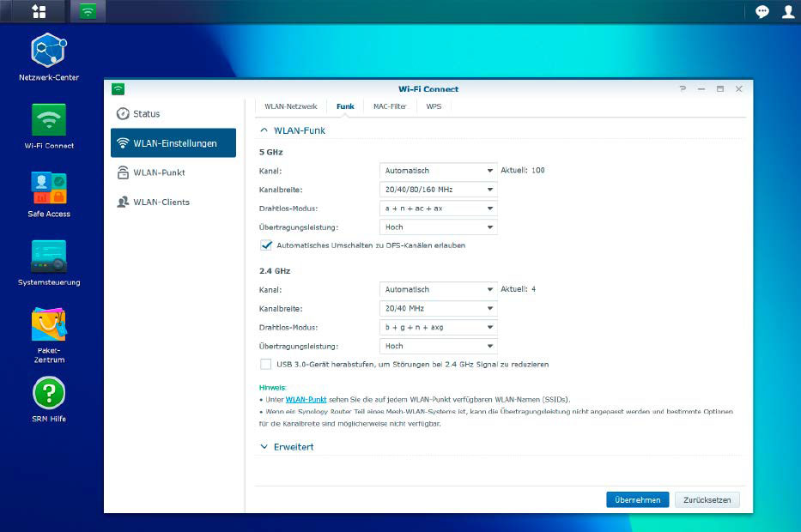Open the 5 GHz Drahtlos-Modus dropdown
This screenshot has width=801, height=532.
coord(438,208)
